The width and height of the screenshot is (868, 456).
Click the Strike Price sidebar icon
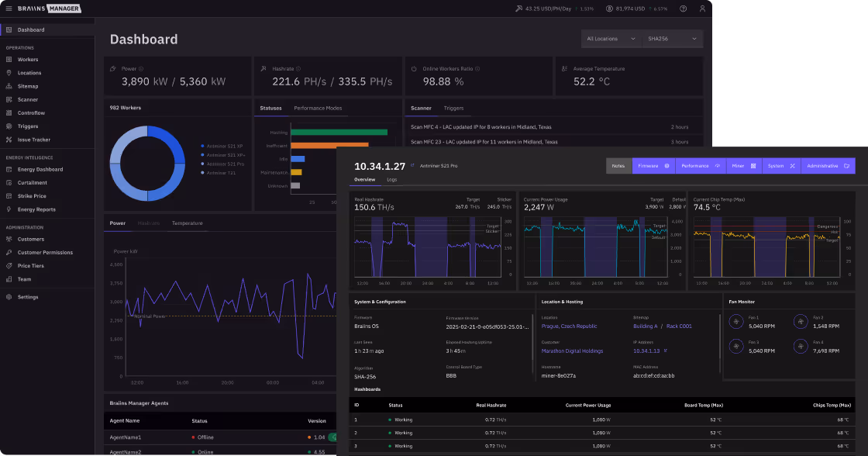(9, 196)
